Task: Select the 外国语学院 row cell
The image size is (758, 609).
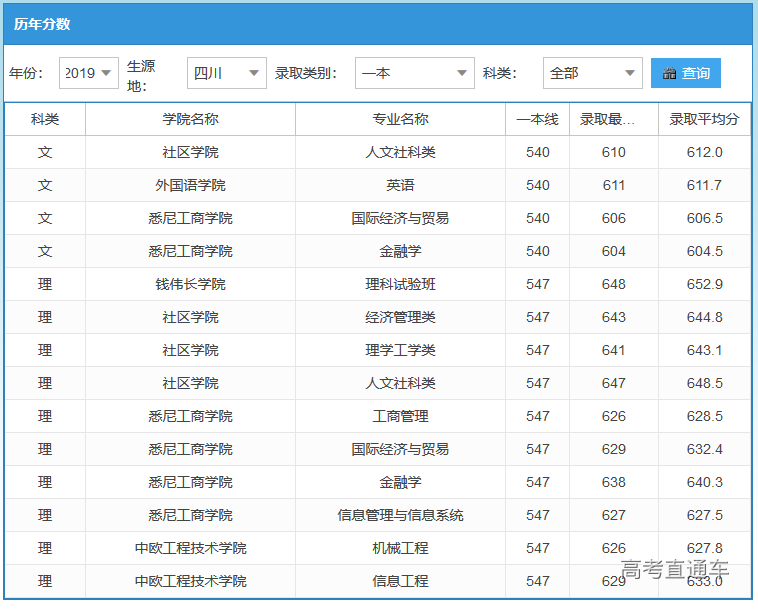Action: pos(190,185)
